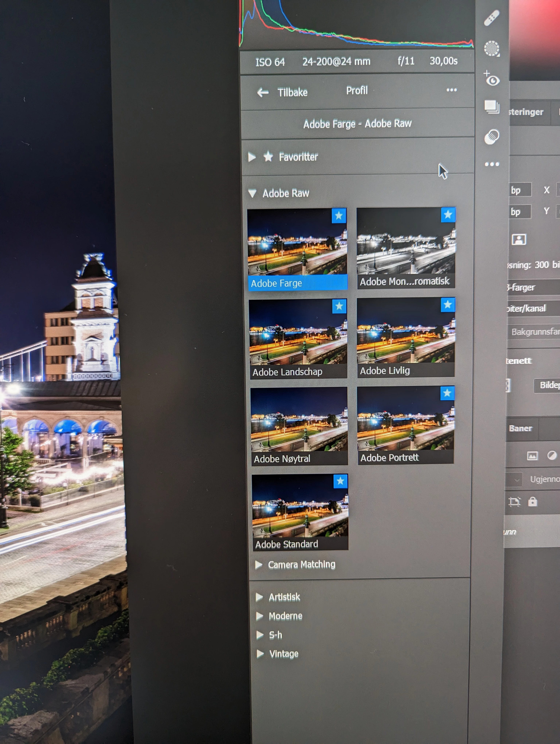This screenshot has width=560, height=744.
Task: Open the Profil panel three-dot menu
Action: click(451, 90)
